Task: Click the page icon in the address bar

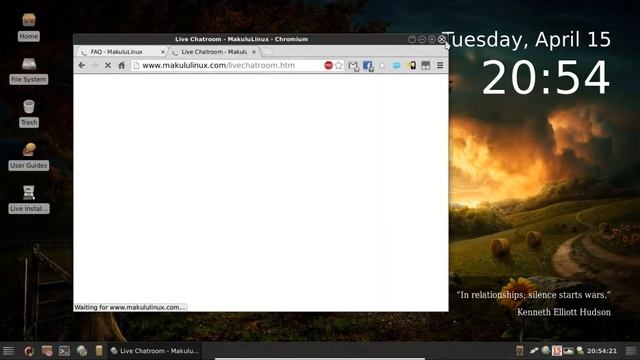Action: (x=136, y=65)
